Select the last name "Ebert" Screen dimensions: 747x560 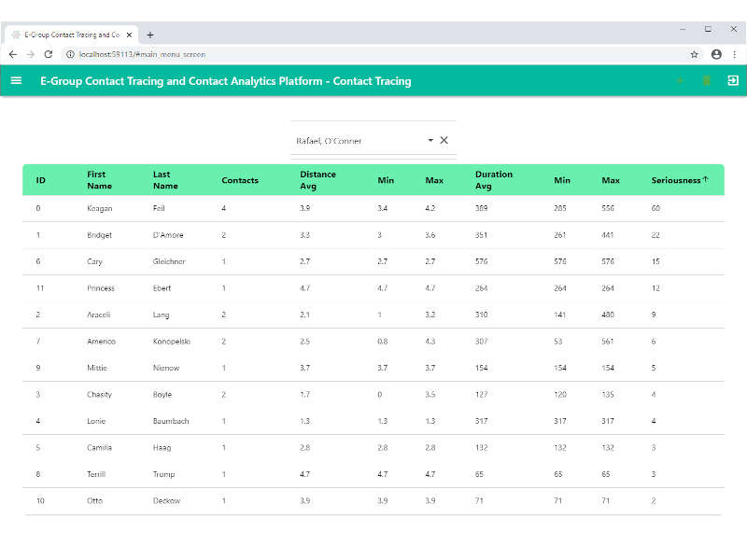tap(162, 288)
